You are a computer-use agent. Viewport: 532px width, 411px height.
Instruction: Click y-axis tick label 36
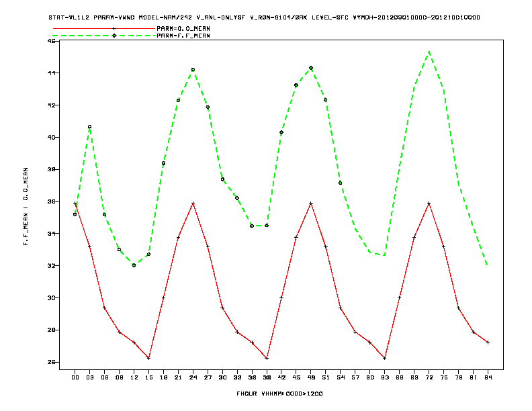point(52,201)
